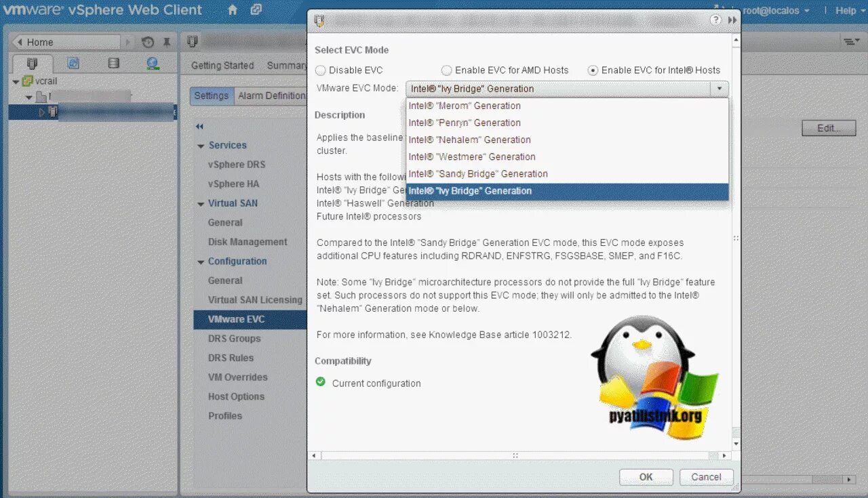Screen dimensions: 868x498
Task: Select Disable EVC radio button
Action: 321,70
